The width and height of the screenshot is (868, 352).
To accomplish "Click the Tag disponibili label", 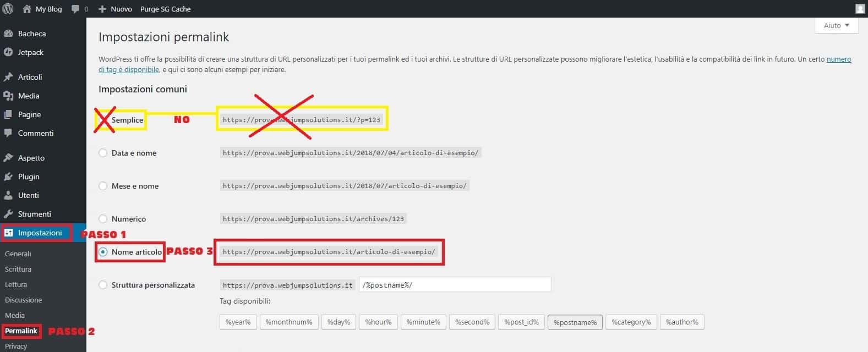I will click(245, 301).
